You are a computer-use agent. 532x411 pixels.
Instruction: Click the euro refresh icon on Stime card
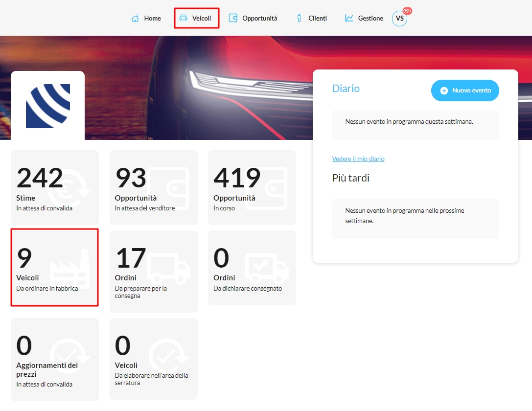69,187
